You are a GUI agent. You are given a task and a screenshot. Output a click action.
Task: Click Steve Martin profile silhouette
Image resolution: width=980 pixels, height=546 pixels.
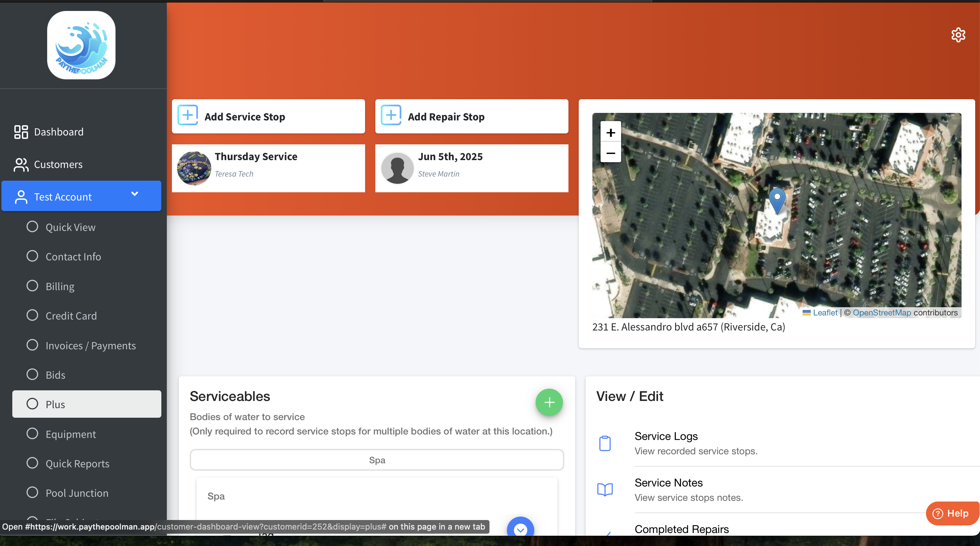(x=397, y=168)
